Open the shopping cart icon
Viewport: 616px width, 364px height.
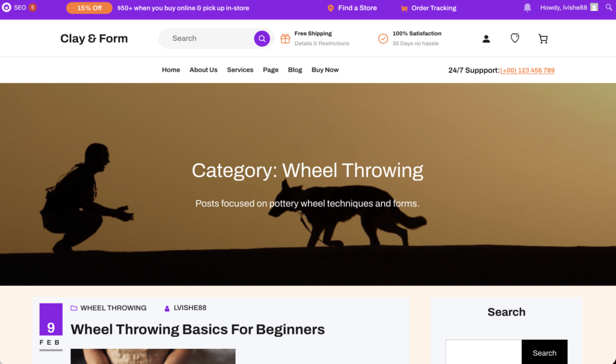point(543,39)
